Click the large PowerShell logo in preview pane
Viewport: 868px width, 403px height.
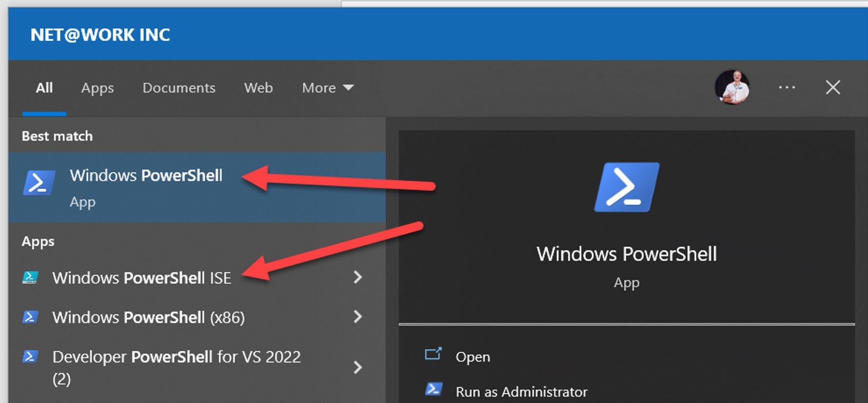coord(627,187)
